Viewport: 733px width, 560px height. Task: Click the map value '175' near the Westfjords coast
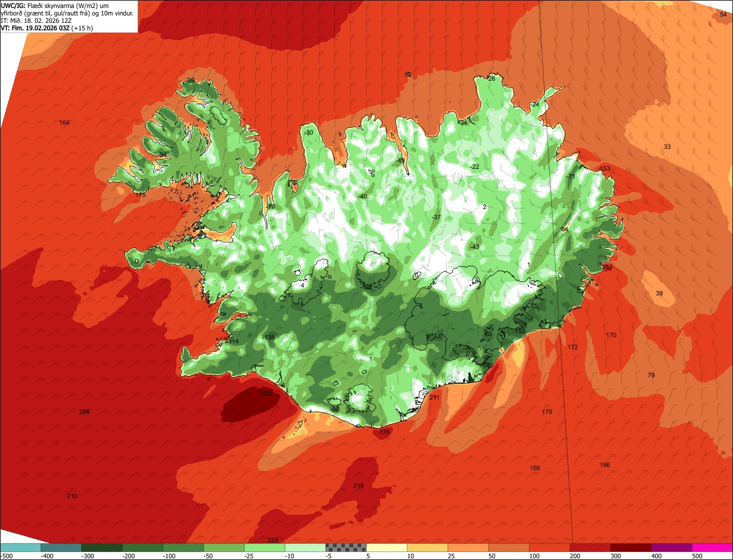point(141,195)
